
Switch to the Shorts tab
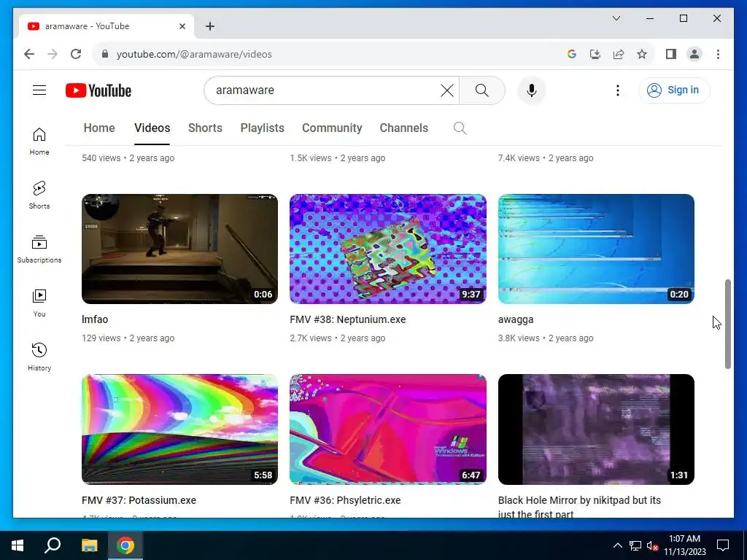tap(205, 128)
